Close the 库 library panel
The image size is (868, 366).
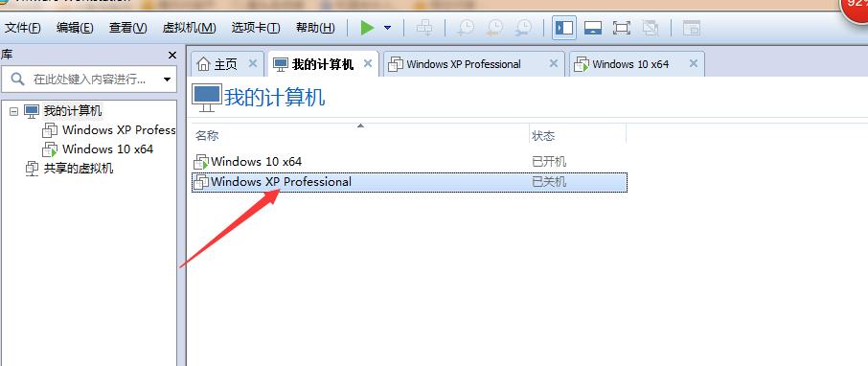tap(172, 56)
